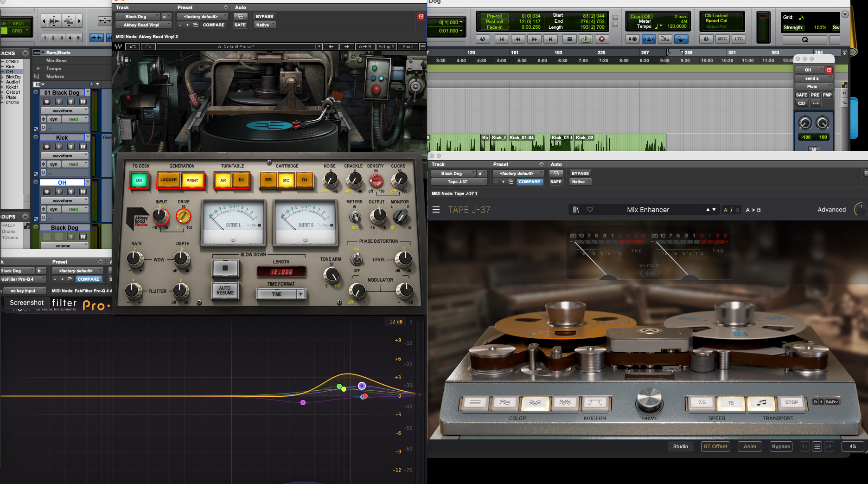Click the DRIVE knob on Tape J-37
868x484 pixels.
click(649, 400)
